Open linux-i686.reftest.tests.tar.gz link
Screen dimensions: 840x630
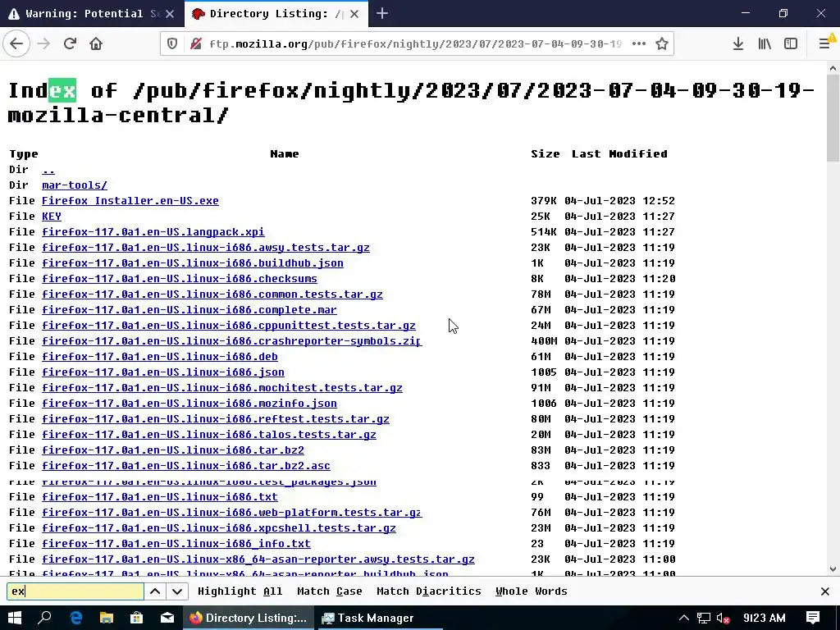coord(216,418)
